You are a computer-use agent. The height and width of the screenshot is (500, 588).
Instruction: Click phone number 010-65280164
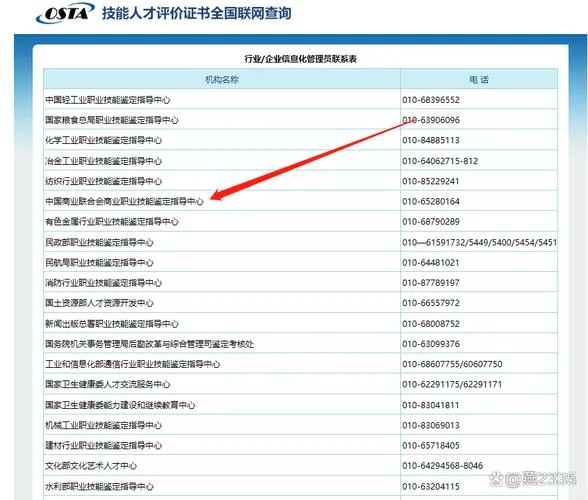tap(431, 202)
